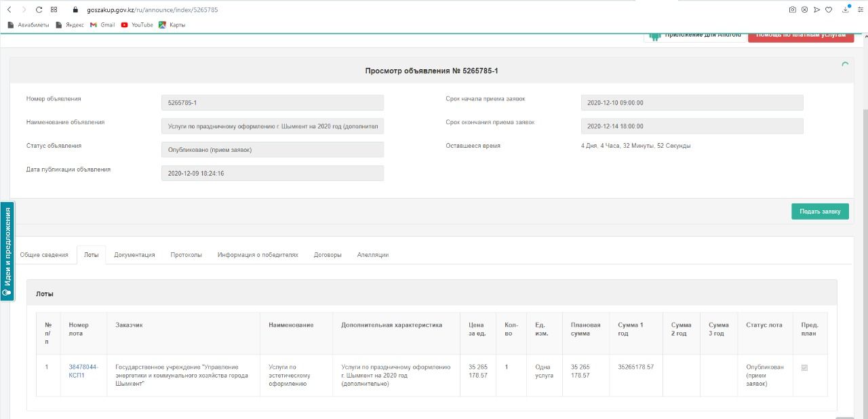Reload the page with the refresh icon
Viewport: 868px width, 419px height.
[x=39, y=10]
